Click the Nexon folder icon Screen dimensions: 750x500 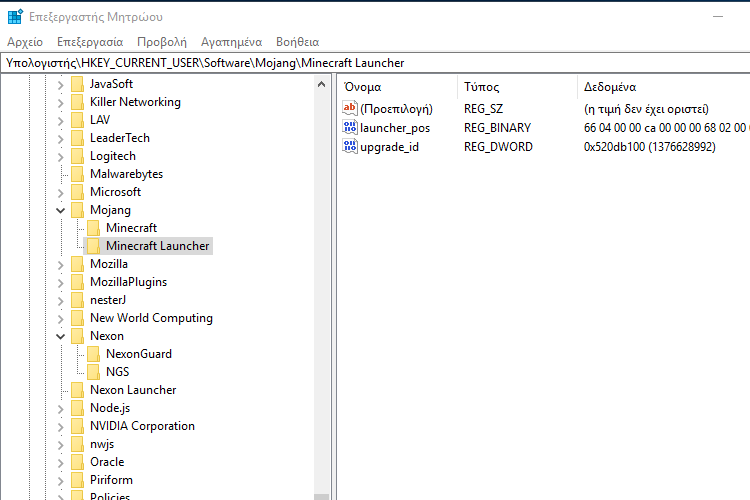pyautogui.click(x=77, y=336)
